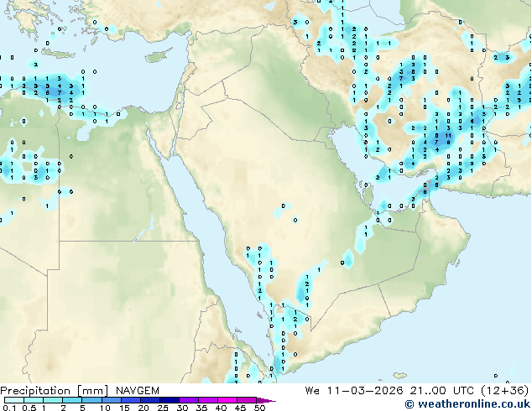This screenshot has width=532, height=411.
Task: Click the "Precipitation" title word
Action: (x=35, y=391)
